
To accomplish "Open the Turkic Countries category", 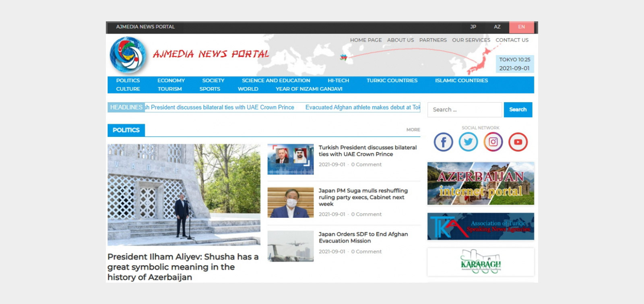I will (392, 81).
